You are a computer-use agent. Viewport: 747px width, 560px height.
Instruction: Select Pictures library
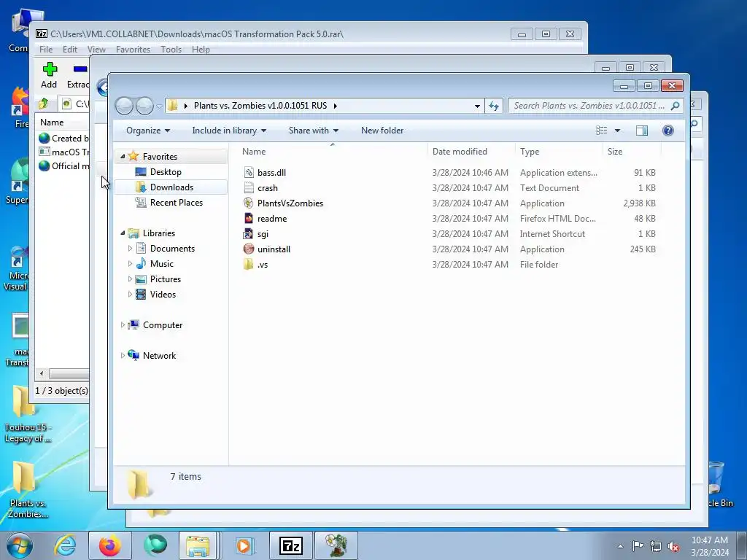coord(166,279)
